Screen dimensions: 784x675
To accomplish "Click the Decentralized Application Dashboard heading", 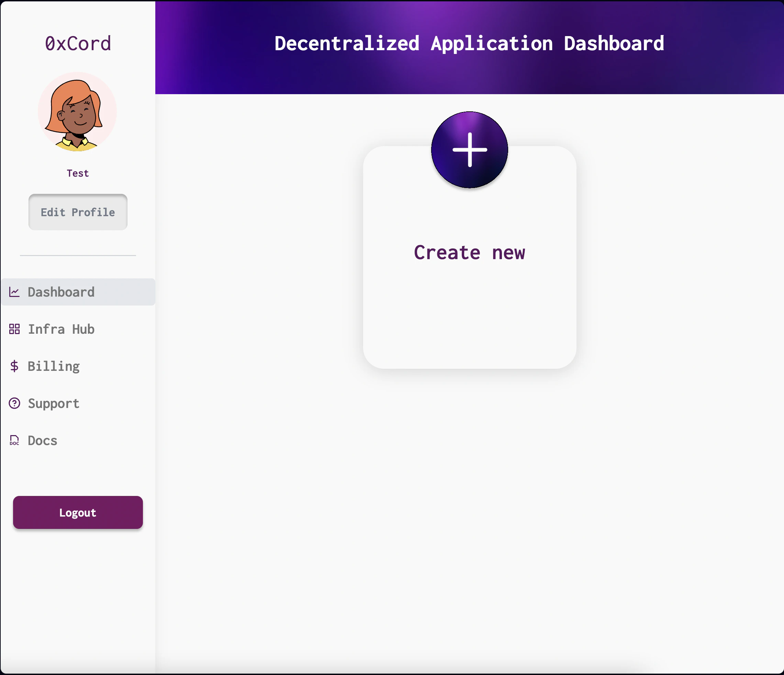I will pyautogui.click(x=469, y=44).
